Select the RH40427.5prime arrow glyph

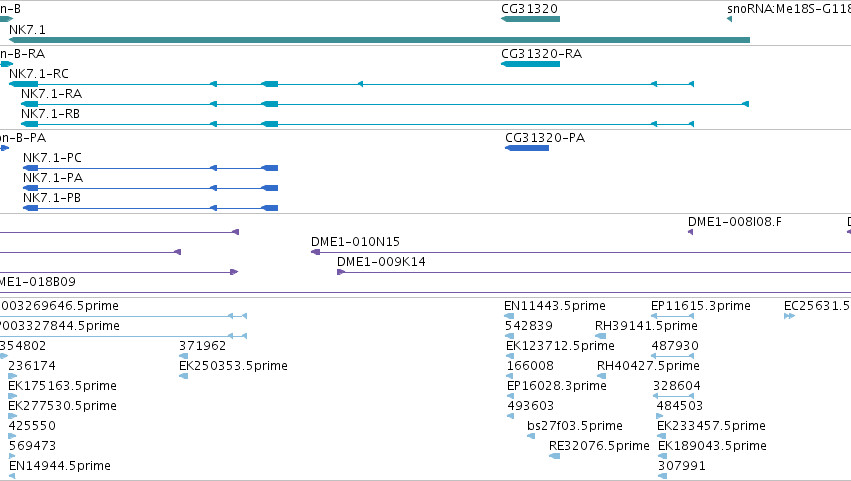(x=601, y=376)
